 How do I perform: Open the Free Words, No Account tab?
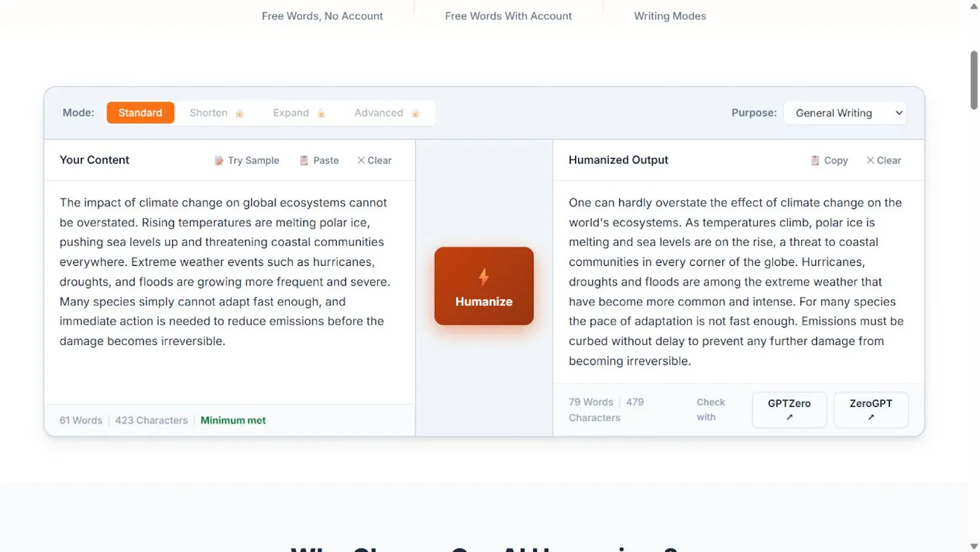tap(322, 16)
